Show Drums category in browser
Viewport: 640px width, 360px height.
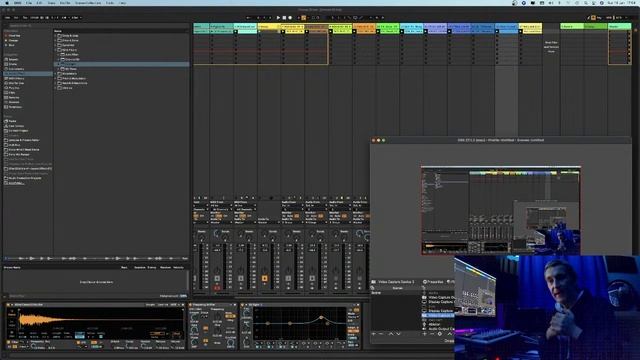(13, 64)
